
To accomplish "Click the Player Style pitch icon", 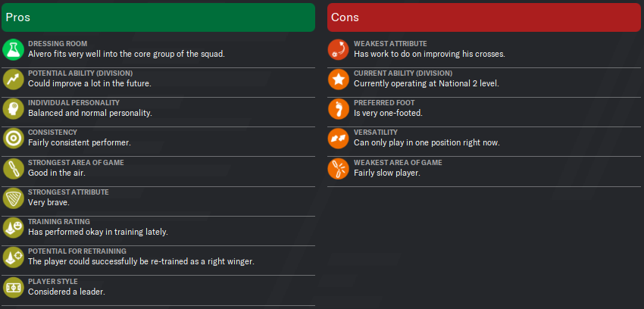I will [13, 287].
